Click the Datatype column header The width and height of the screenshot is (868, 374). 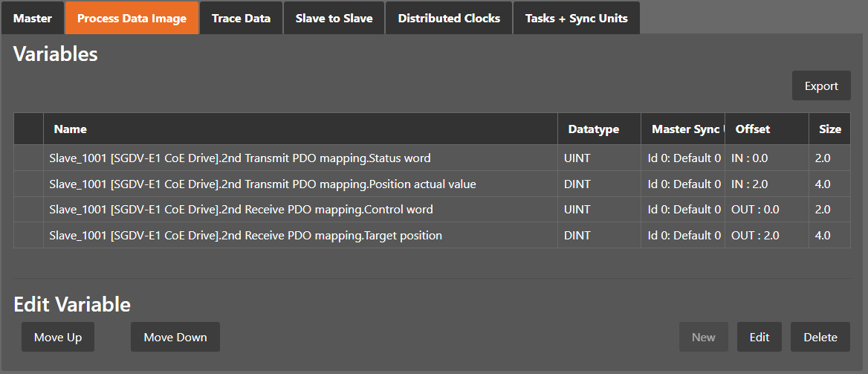593,129
